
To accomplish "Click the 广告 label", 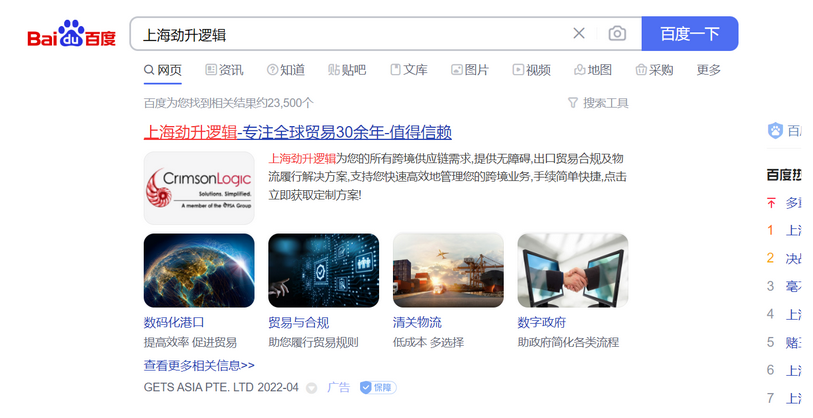I will click(x=339, y=387).
